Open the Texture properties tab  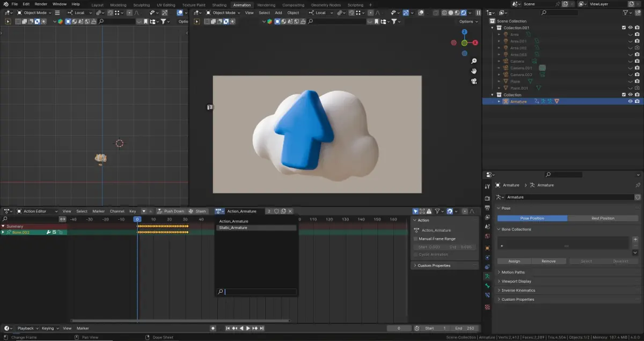click(487, 307)
